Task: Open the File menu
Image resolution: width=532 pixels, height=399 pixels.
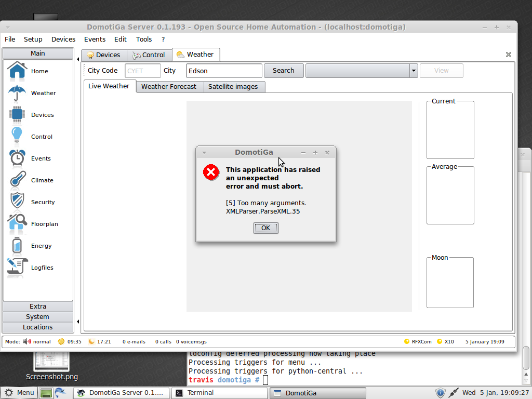Action: 10,39
